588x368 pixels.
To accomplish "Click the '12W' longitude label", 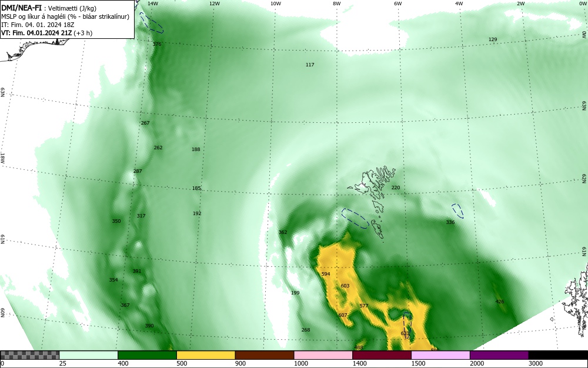I will coord(214,4).
